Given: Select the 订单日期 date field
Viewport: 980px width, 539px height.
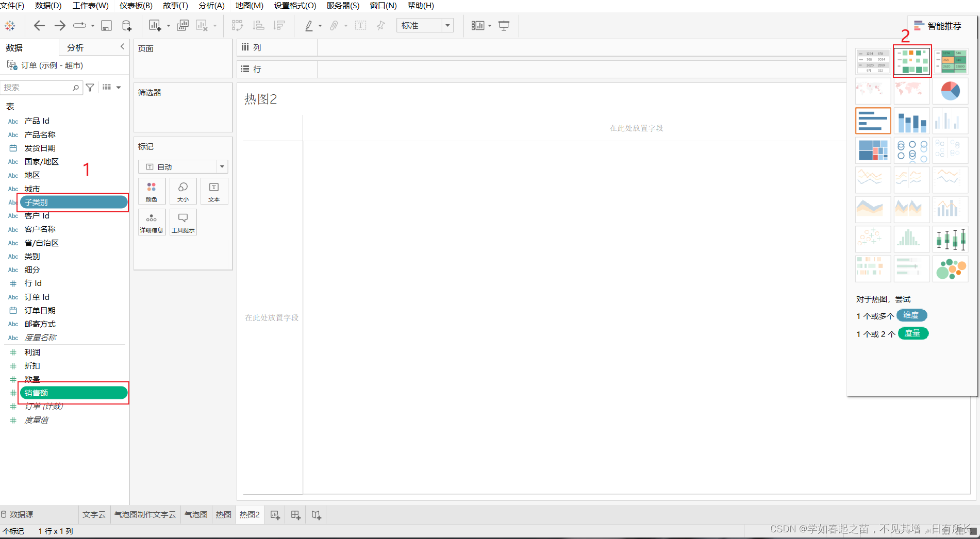Looking at the screenshot, I should click(40, 310).
